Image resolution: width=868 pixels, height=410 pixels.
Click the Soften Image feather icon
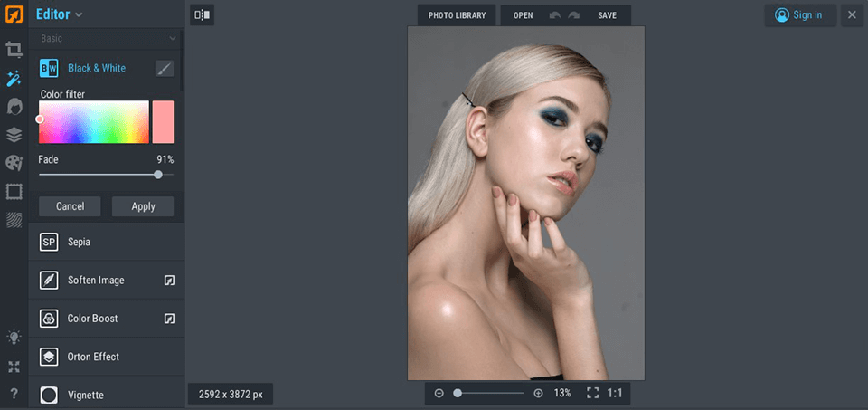point(49,281)
